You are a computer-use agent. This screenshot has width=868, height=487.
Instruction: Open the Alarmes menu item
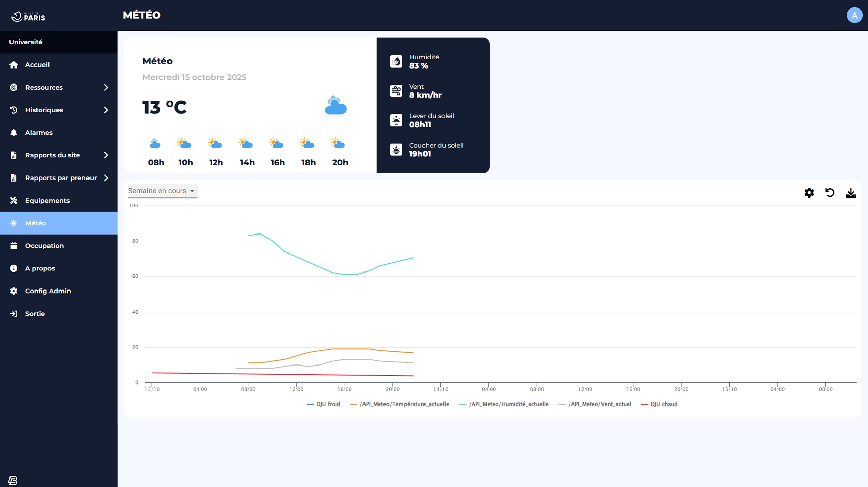(x=39, y=133)
